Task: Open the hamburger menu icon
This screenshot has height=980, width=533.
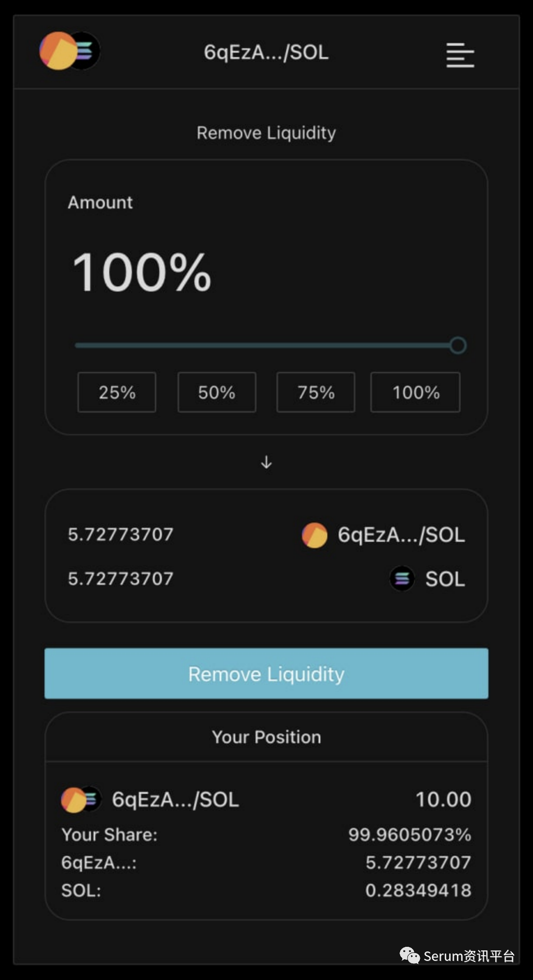Action: (x=460, y=54)
